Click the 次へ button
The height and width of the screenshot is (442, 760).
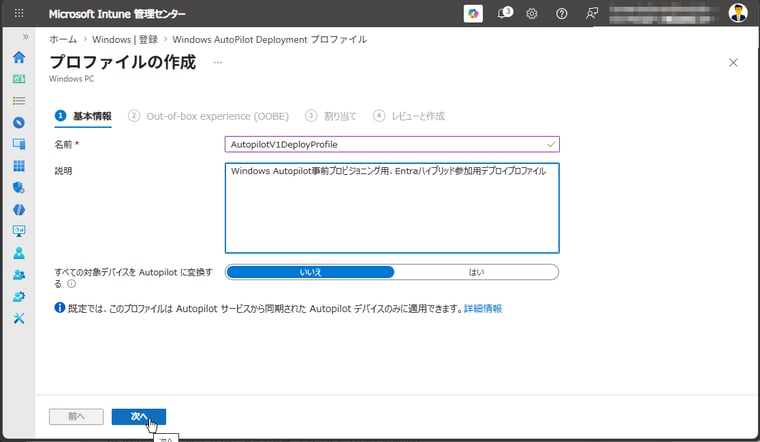coord(139,416)
